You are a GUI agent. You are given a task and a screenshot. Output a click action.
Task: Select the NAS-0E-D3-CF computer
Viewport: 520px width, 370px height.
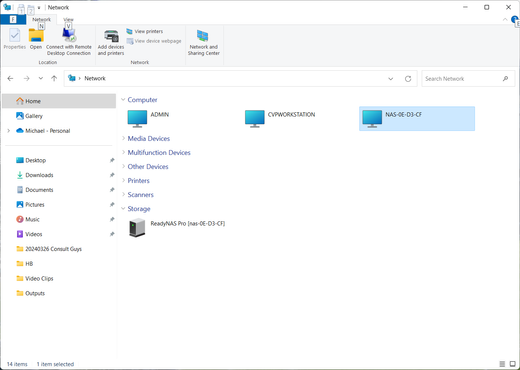[417, 119]
